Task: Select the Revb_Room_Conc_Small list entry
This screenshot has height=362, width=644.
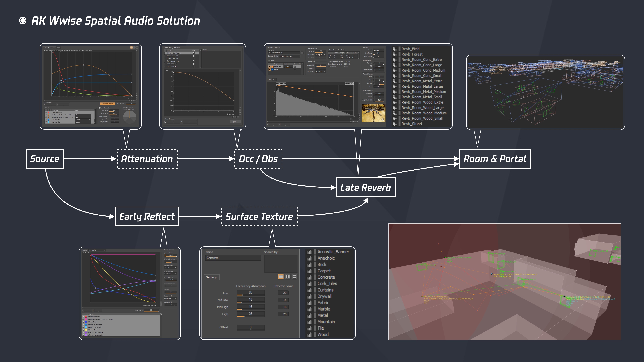Action: pos(421,76)
